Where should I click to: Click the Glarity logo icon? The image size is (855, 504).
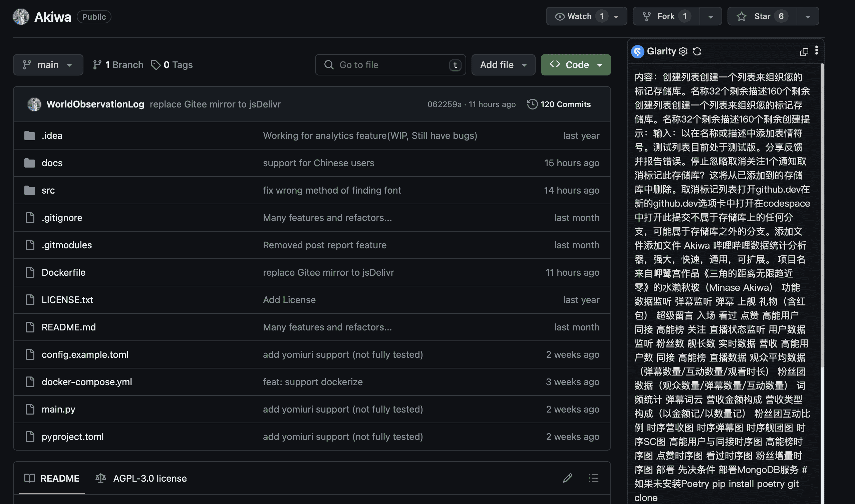[638, 52]
